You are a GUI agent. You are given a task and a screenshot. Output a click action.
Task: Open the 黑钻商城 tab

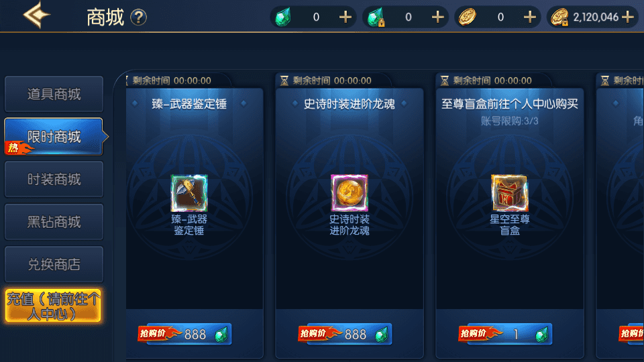pos(54,222)
